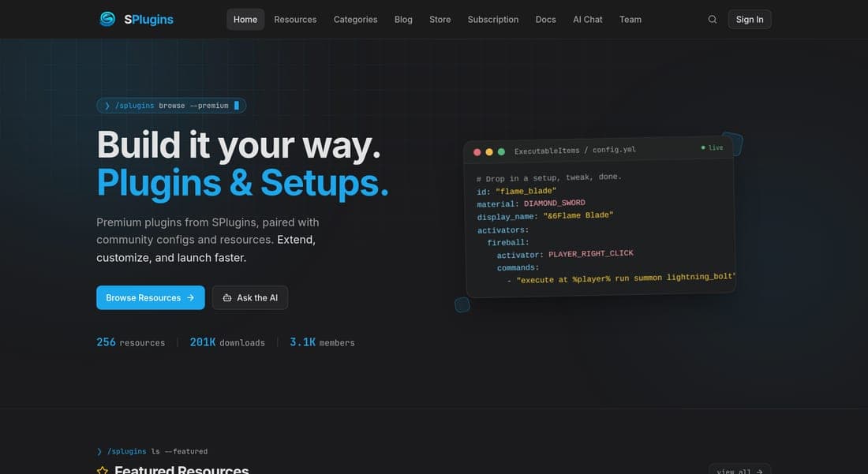Click the fireball: code line
Image resolution: width=868 pixels, height=474 pixels.
coord(508,242)
